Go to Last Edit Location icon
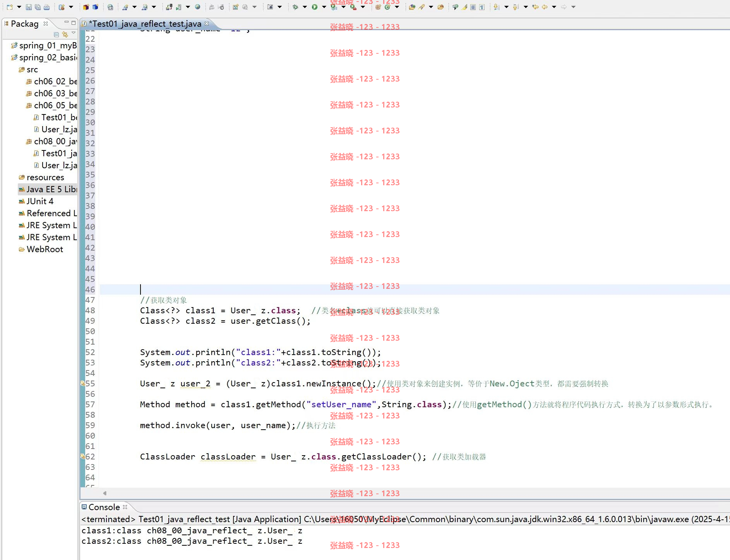Image resolution: width=730 pixels, height=560 pixels. pos(535,7)
